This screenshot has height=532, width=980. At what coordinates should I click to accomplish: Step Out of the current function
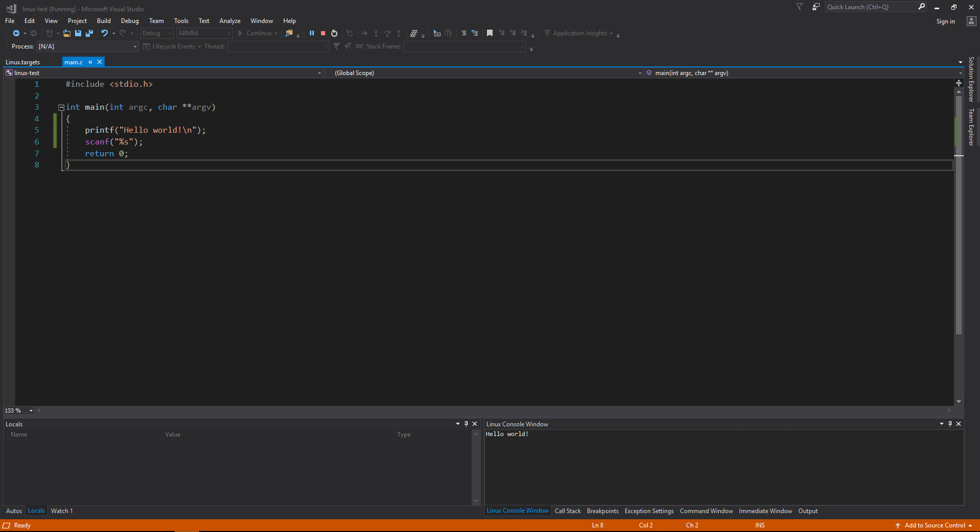(399, 33)
